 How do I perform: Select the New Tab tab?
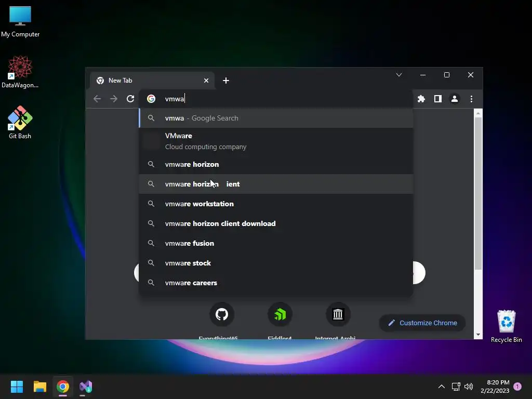152,81
